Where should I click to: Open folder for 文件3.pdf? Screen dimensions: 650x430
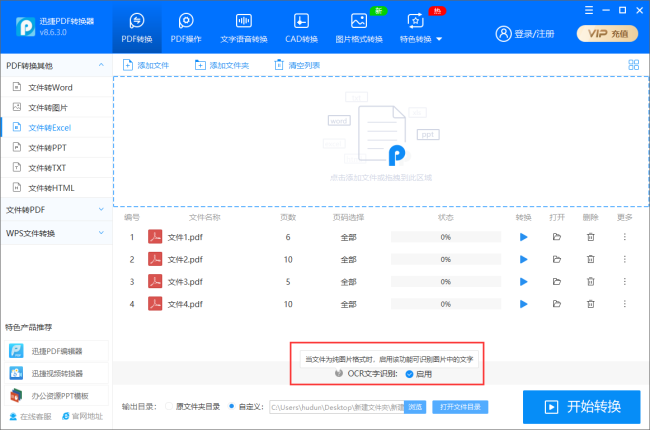(x=557, y=282)
